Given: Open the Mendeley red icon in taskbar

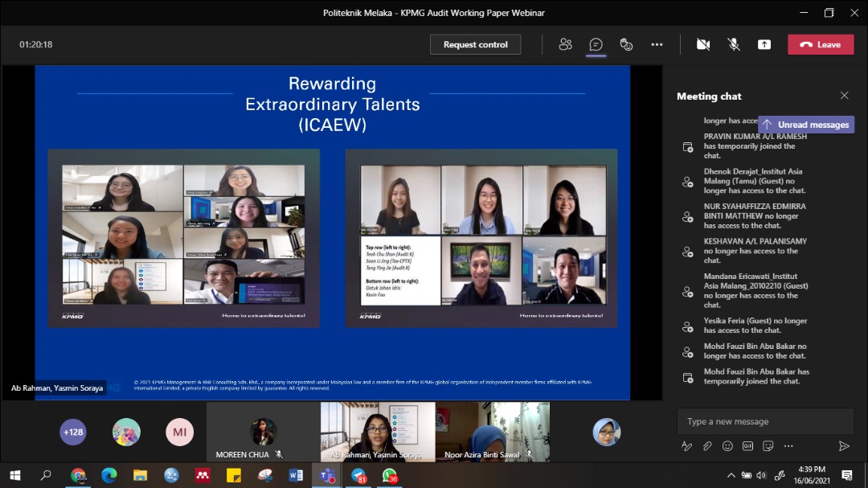Looking at the screenshot, I should 202,475.
